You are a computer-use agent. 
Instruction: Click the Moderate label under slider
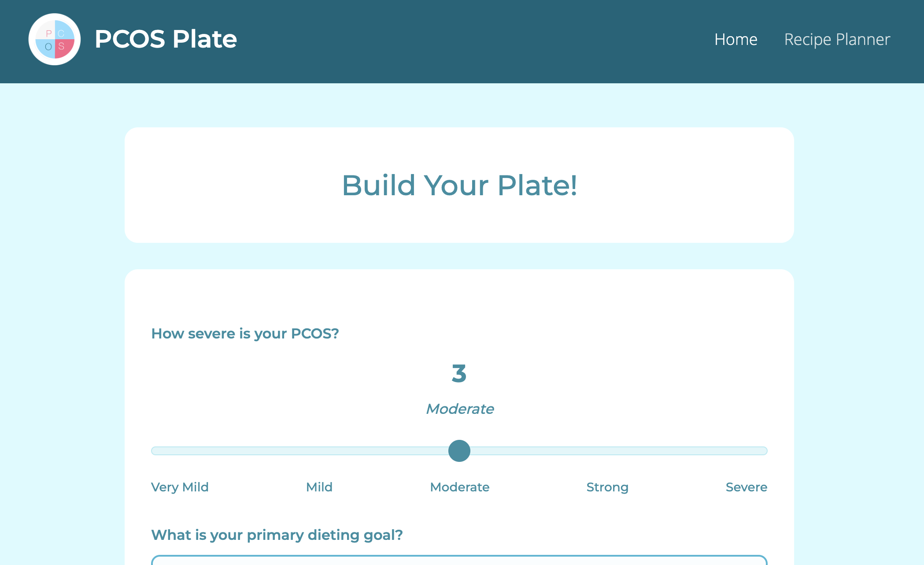pyautogui.click(x=460, y=487)
